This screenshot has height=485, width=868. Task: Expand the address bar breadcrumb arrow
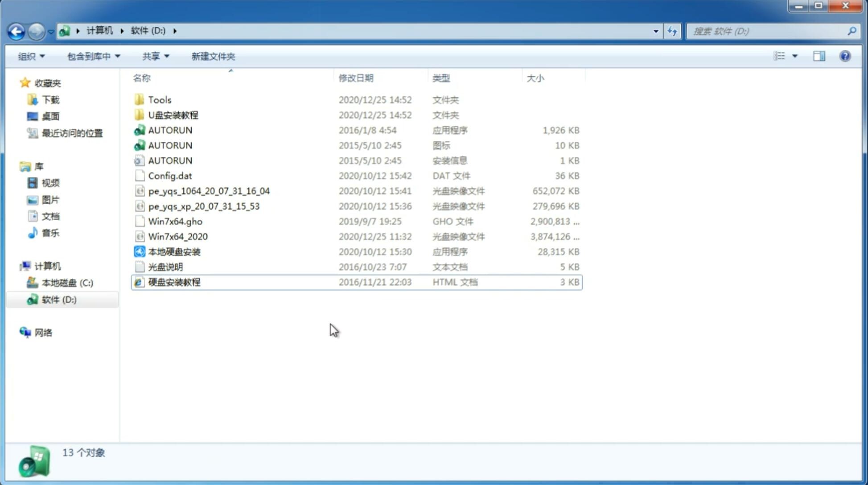(175, 30)
